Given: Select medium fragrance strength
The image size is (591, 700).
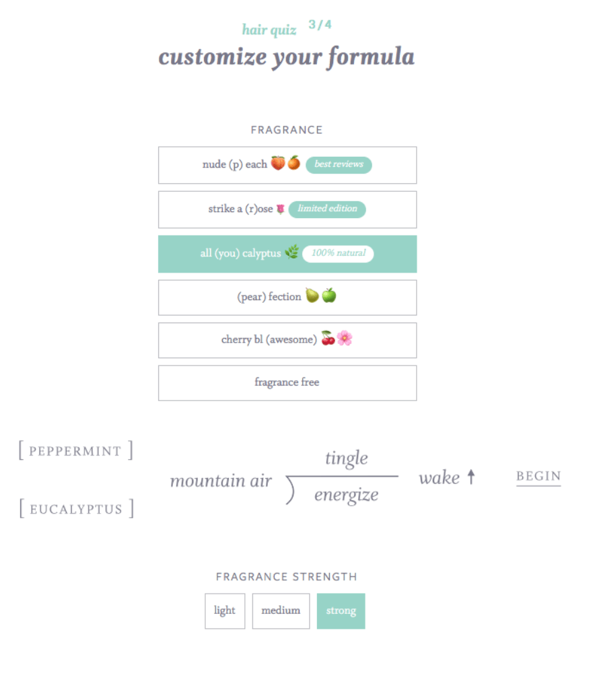Looking at the screenshot, I should (281, 610).
